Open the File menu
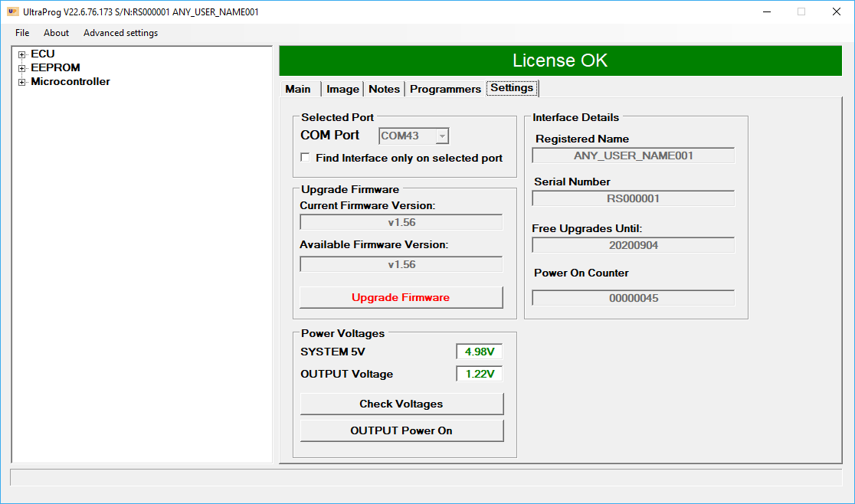 pos(22,33)
